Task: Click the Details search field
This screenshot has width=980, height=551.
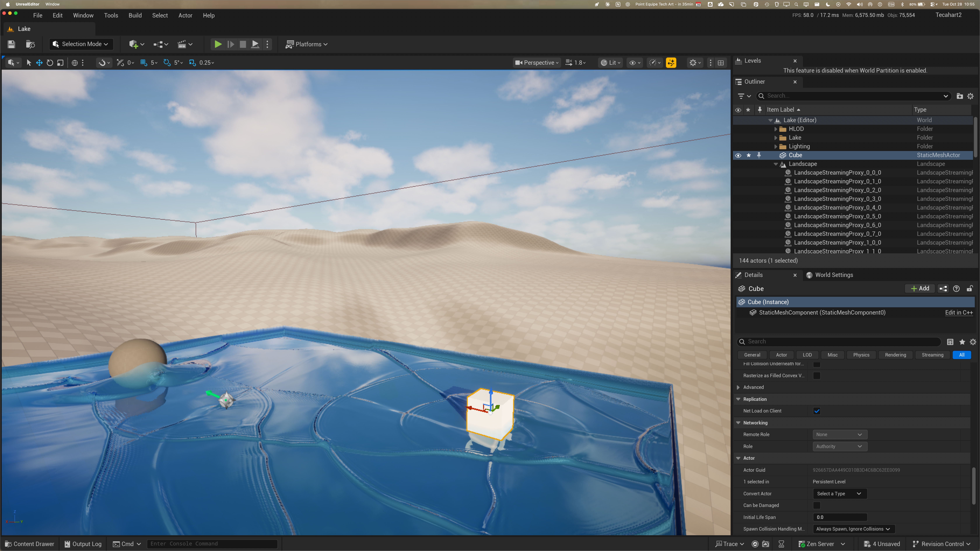Action: click(x=839, y=342)
